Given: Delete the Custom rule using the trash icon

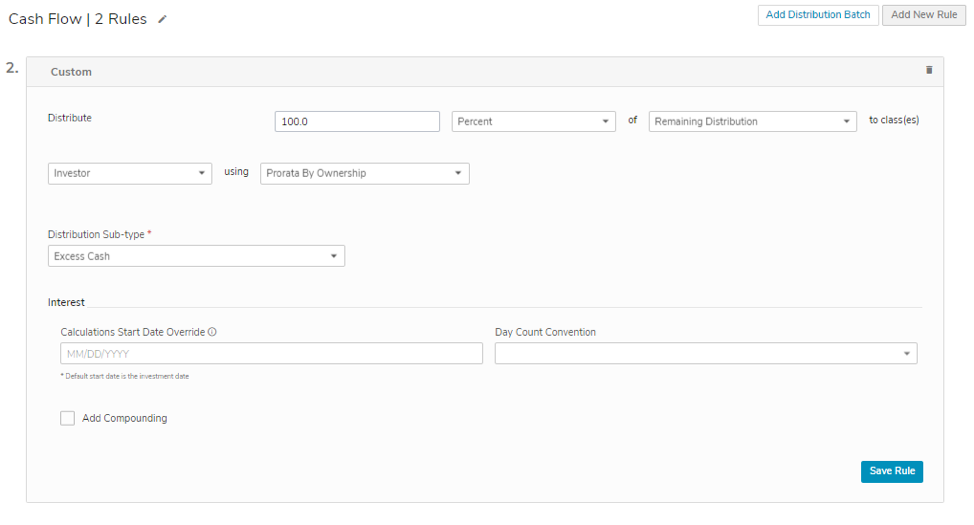Looking at the screenshot, I should [929, 70].
